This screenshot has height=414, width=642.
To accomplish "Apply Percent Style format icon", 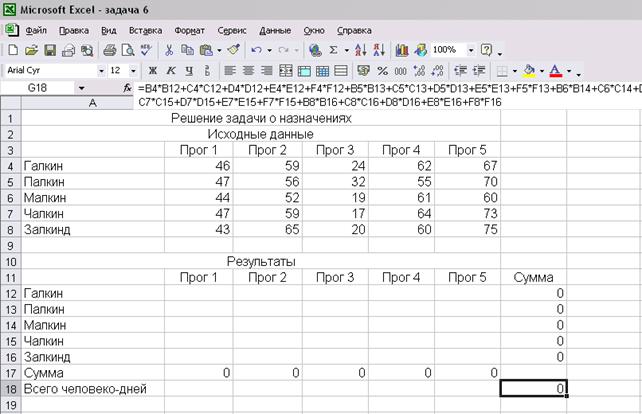I will (x=383, y=71).
